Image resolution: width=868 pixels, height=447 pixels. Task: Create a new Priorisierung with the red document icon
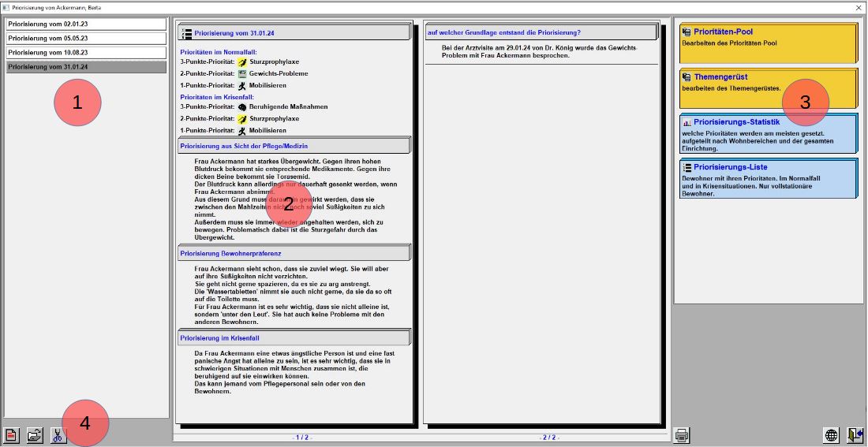point(12,435)
